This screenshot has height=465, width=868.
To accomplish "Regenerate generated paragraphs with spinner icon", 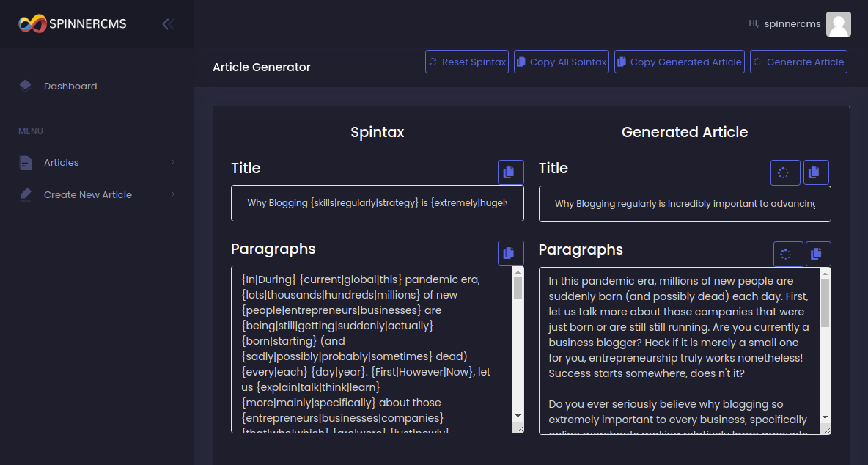I will click(787, 254).
